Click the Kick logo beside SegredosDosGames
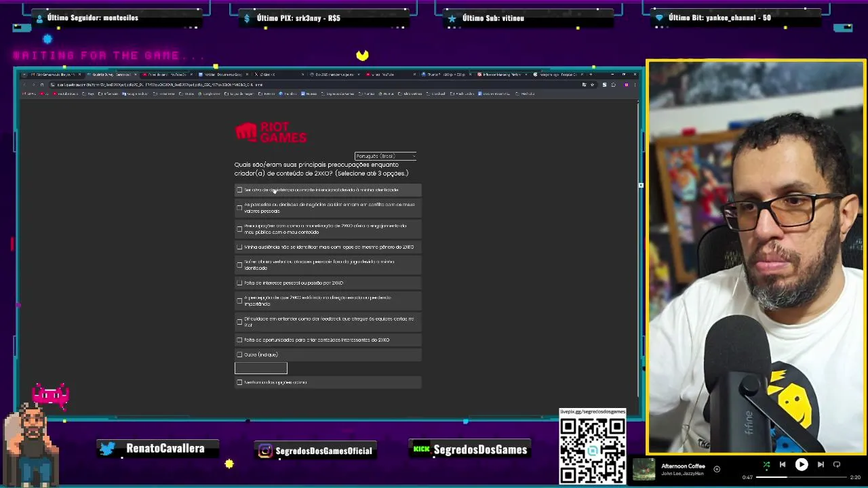 (x=421, y=449)
